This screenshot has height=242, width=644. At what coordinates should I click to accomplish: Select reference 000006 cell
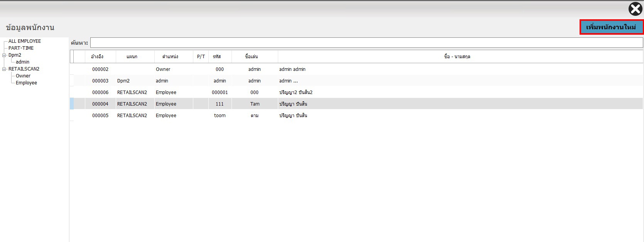[100, 92]
